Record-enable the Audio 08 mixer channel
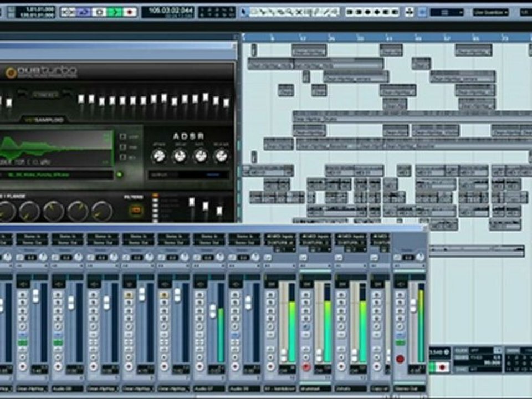Image resolution: width=532 pixels, height=399 pixels. coord(235,366)
